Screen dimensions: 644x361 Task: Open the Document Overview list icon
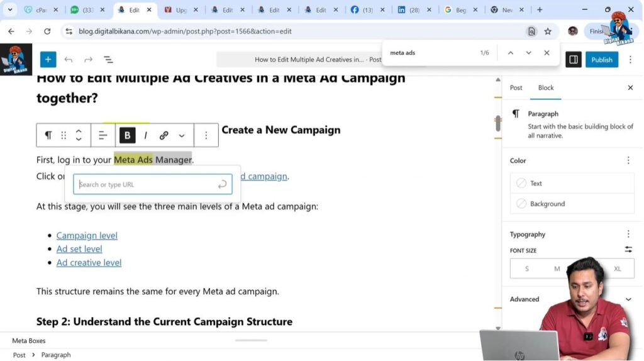(x=108, y=60)
